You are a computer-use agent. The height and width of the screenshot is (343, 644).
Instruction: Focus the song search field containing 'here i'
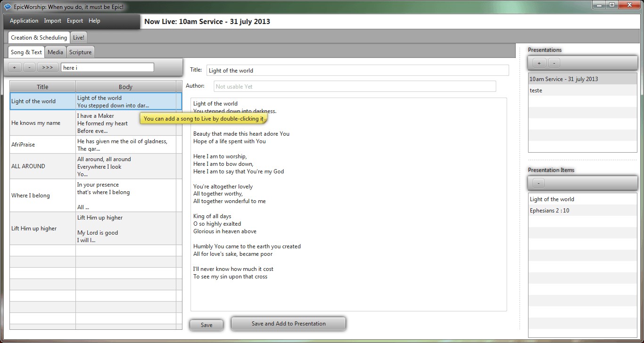pos(107,67)
